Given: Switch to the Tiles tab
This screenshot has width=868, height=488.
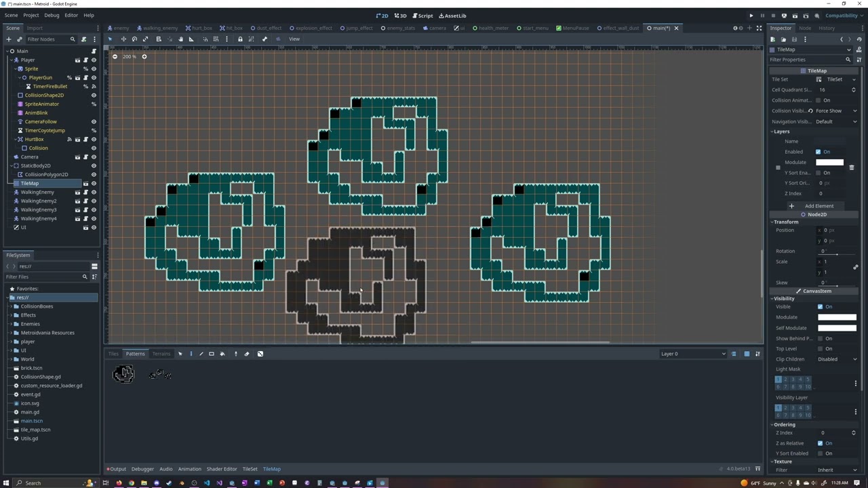Looking at the screenshot, I should click(113, 354).
